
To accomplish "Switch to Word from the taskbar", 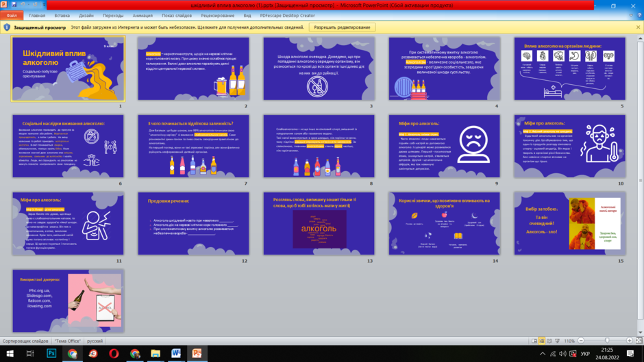I will 176,353.
